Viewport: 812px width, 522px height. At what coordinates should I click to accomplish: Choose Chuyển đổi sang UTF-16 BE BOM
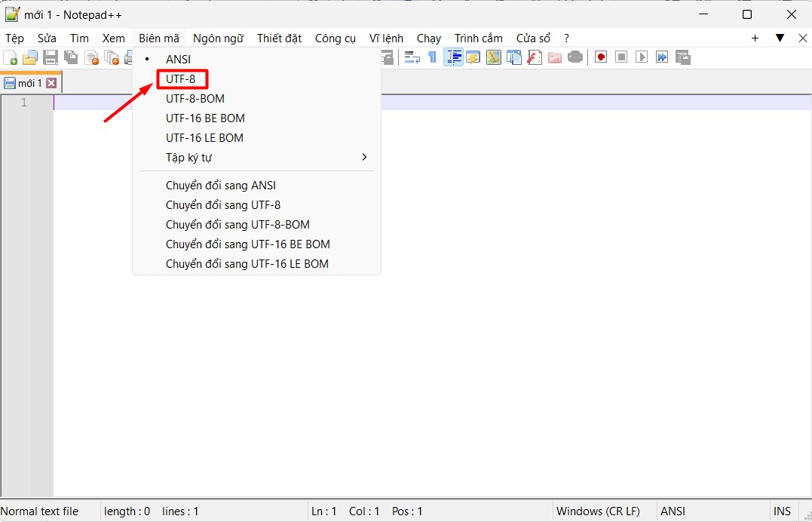coord(257,244)
